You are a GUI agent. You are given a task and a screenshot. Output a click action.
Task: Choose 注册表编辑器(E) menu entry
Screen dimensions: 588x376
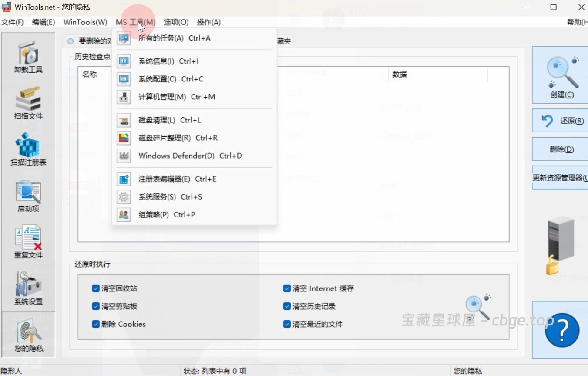click(195, 179)
